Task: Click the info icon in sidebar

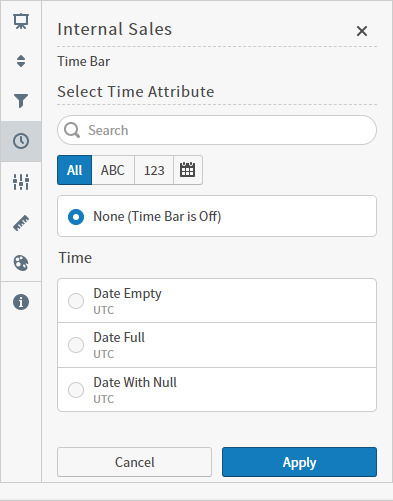Action: (21, 302)
